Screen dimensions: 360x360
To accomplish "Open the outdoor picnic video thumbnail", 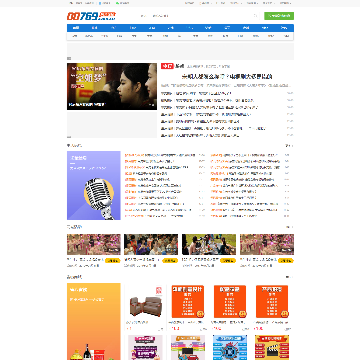I will pos(209,244).
